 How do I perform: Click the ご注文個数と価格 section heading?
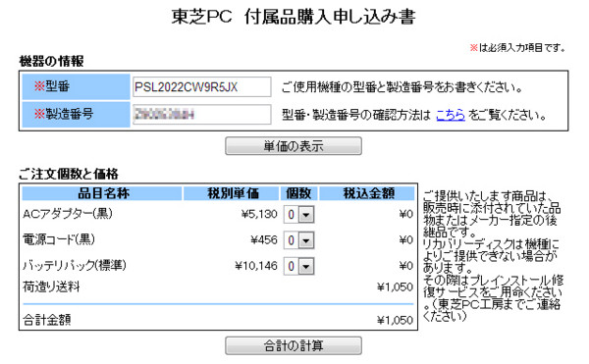click(x=69, y=174)
